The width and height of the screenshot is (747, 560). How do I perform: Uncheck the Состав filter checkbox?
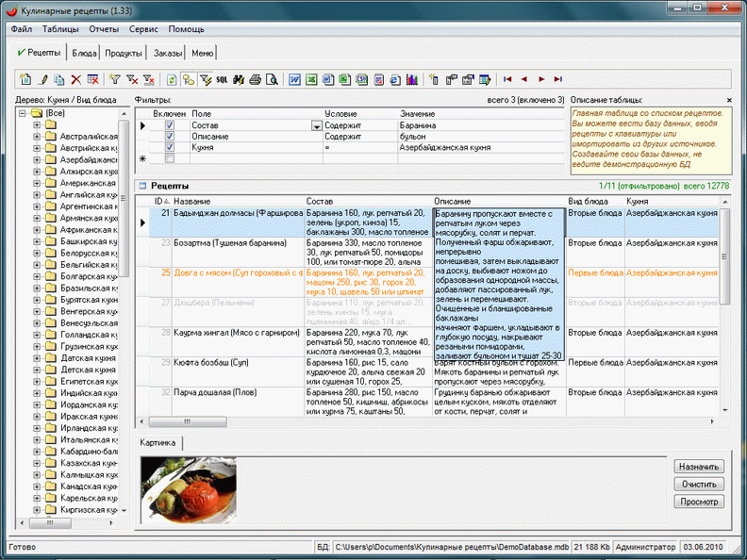[x=169, y=124]
